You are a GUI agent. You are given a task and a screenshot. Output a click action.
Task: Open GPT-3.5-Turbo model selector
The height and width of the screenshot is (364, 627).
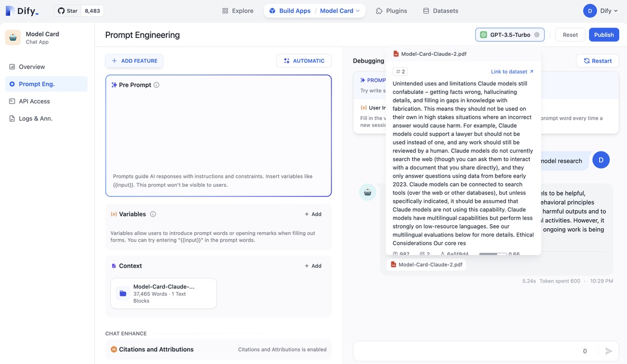click(509, 35)
